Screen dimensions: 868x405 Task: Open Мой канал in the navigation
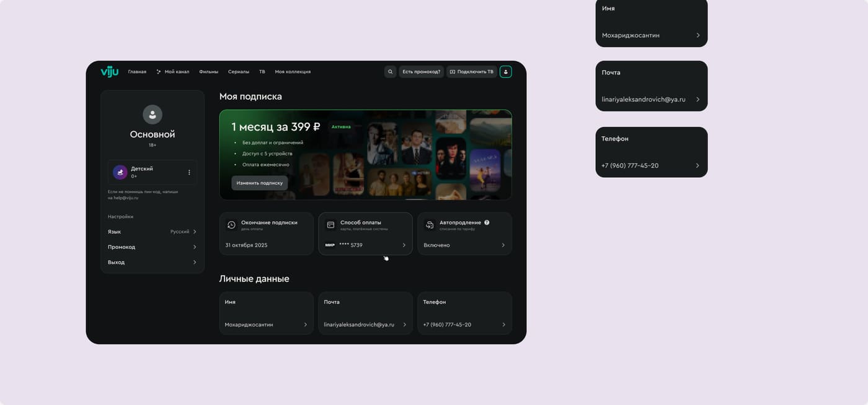point(173,72)
